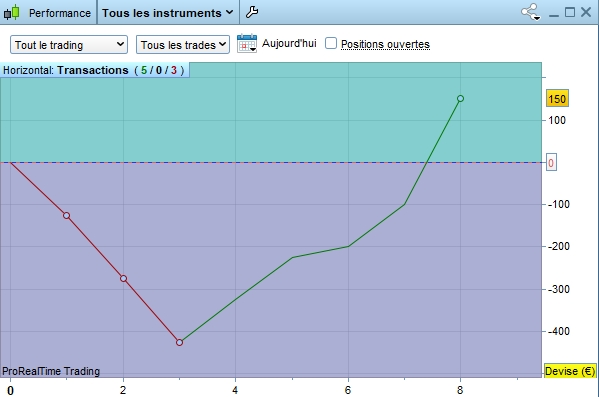The image size is (599, 397).
Task: Click the Positions ouvertes underlined label
Action: [x=385, y=44]
